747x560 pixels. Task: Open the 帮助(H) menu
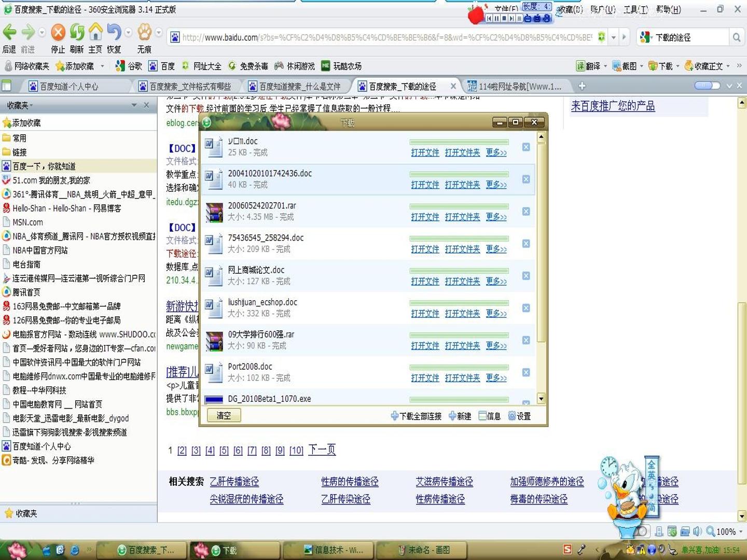point(668,9)
